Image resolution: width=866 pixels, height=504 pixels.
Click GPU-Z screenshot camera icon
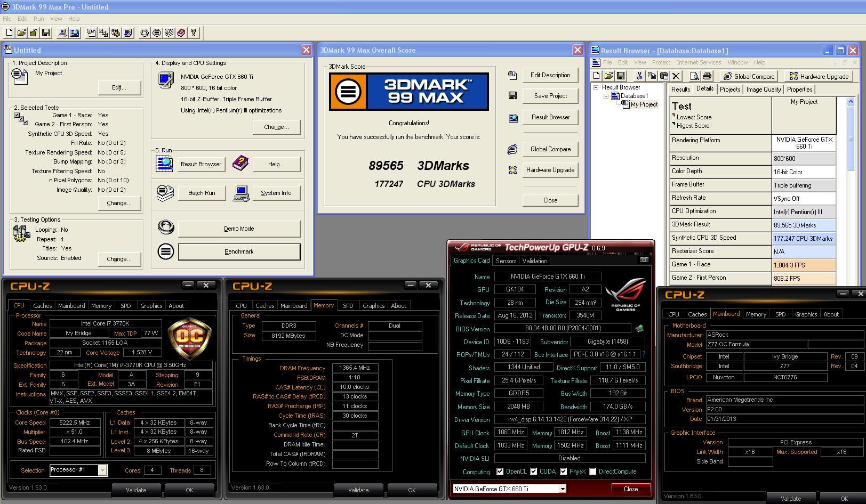pos(644,260)
